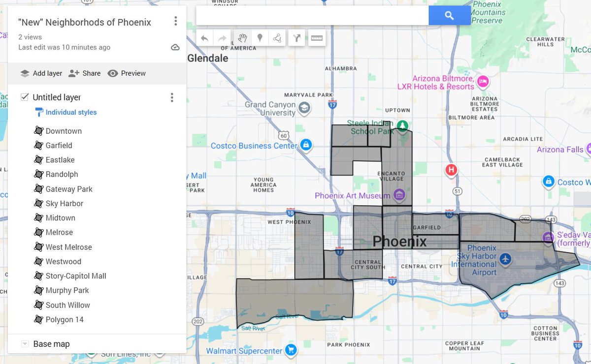
Task: Select Eastlake polygon in layer list
Action: point(60,160)
